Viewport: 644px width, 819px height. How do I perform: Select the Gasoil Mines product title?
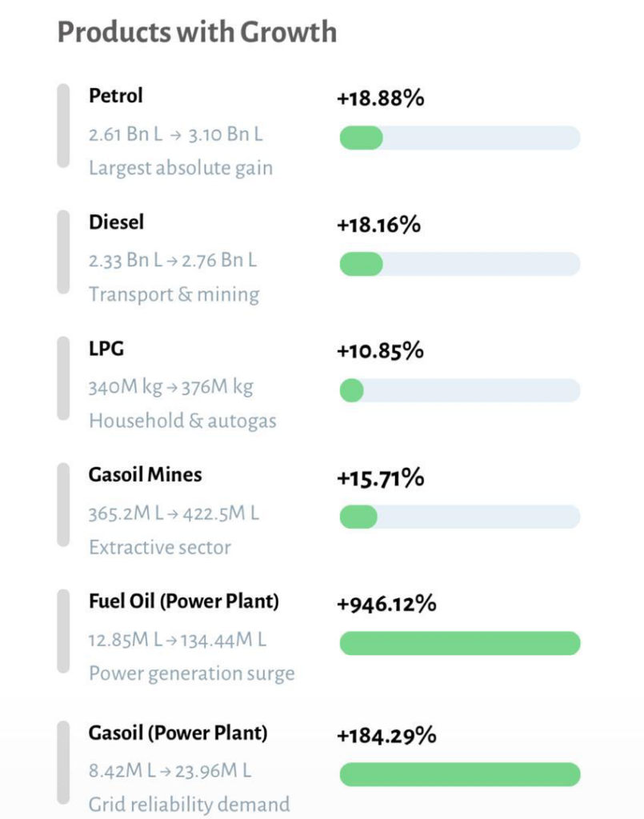tap(145, 474)
